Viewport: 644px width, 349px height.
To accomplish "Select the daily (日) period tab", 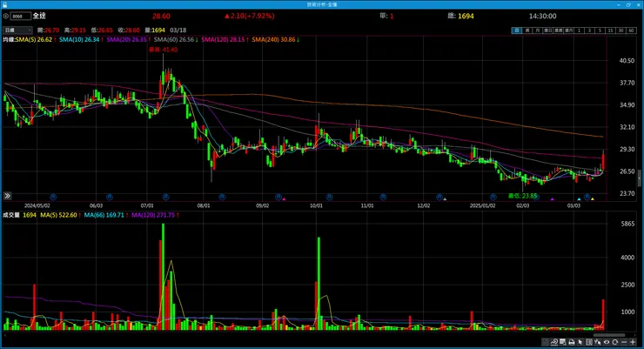I will (x=517, y=30).
